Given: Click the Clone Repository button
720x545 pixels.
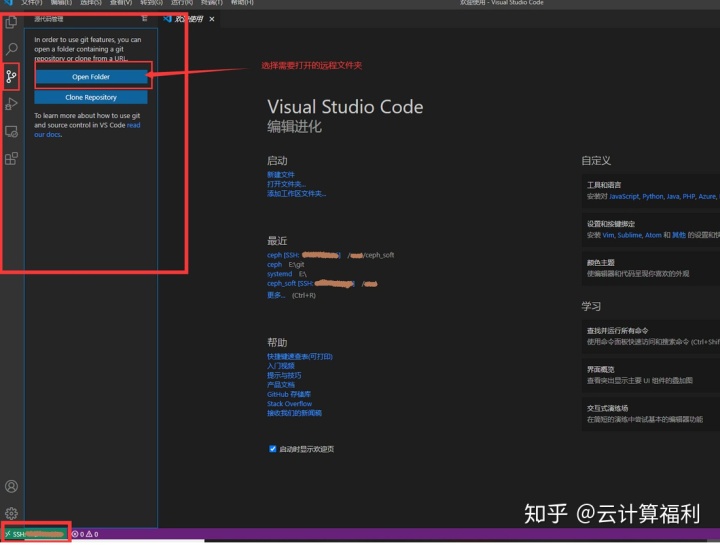Looking at the screenshot, I should (x=91, y=97).
